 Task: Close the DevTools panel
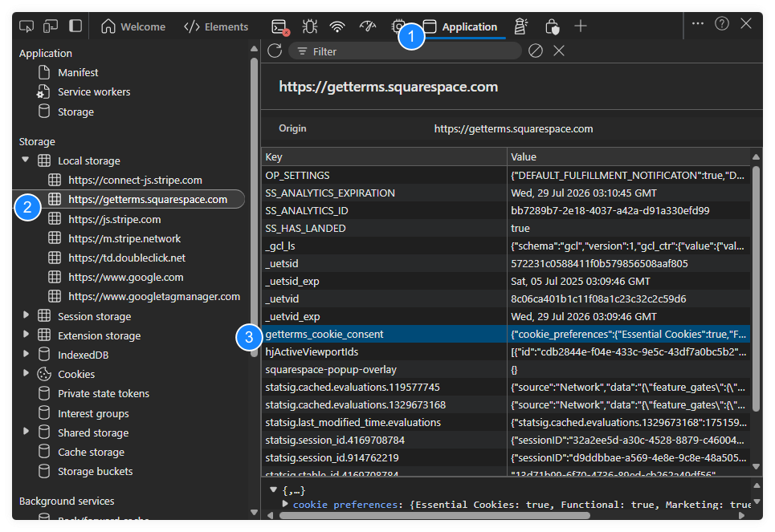(746, 23)
